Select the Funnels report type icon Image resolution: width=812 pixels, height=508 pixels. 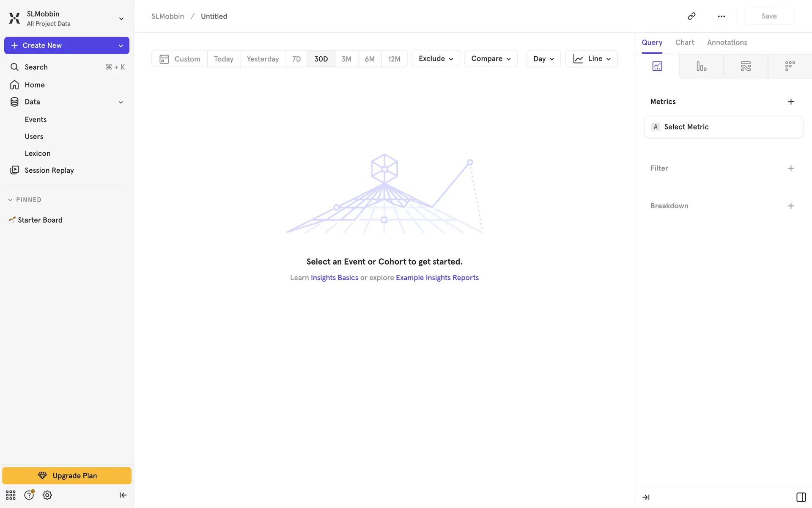701,66
